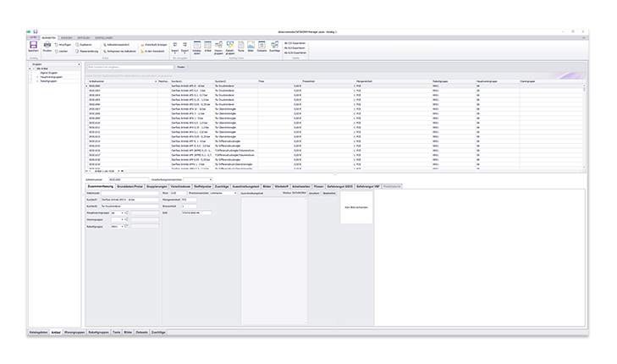Viewport: 617px width, 364px height.
Task: Click the EAN input field
Action: point(196,212)
